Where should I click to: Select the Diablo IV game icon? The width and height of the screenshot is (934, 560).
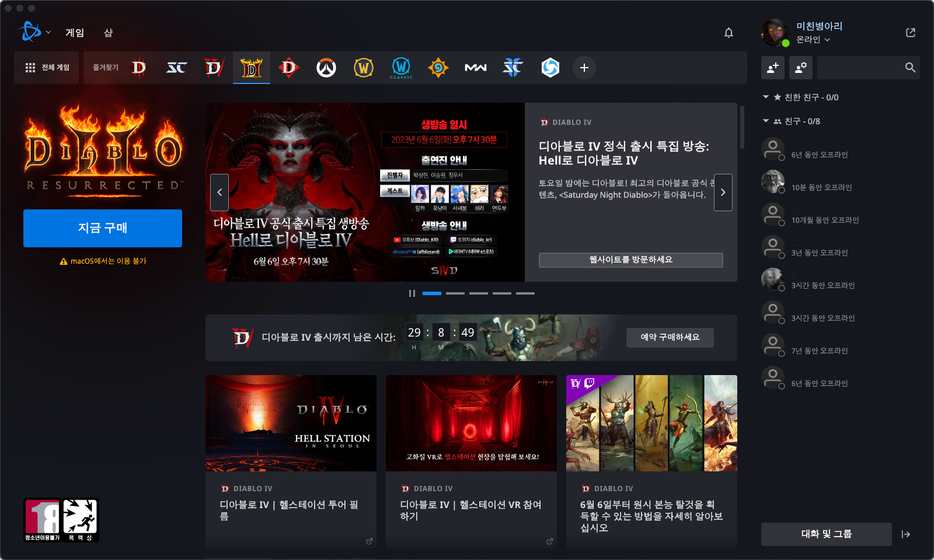click(x=214, y=68)
